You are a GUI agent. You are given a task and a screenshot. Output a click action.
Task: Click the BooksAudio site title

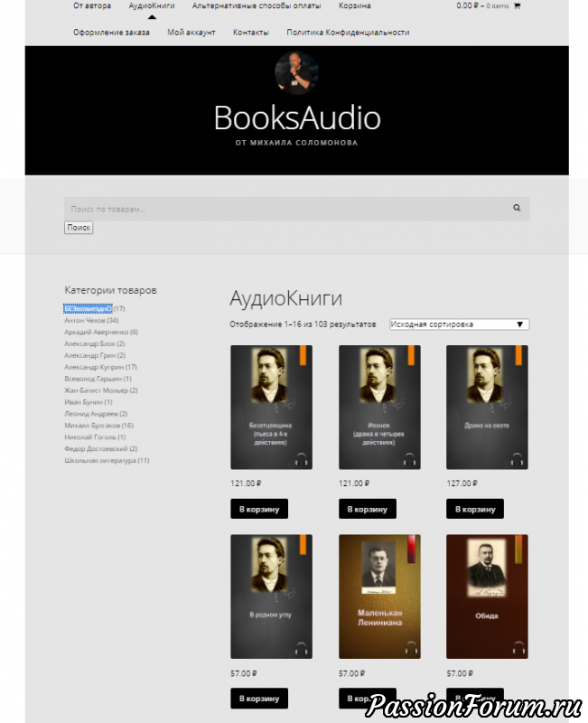(296, 118)
